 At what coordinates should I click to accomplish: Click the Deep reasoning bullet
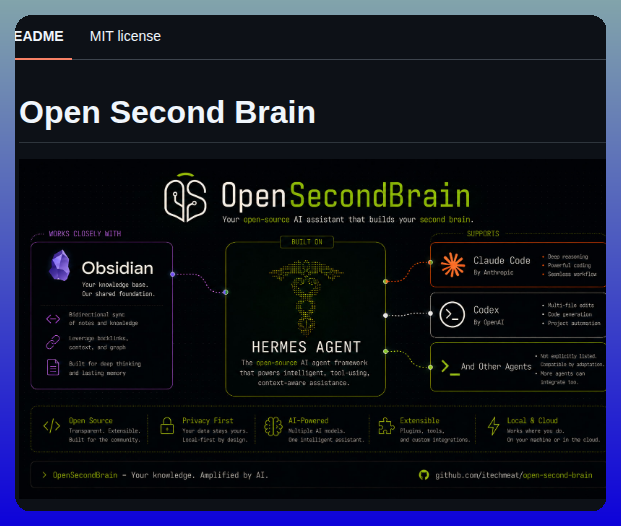pos(568,257)
